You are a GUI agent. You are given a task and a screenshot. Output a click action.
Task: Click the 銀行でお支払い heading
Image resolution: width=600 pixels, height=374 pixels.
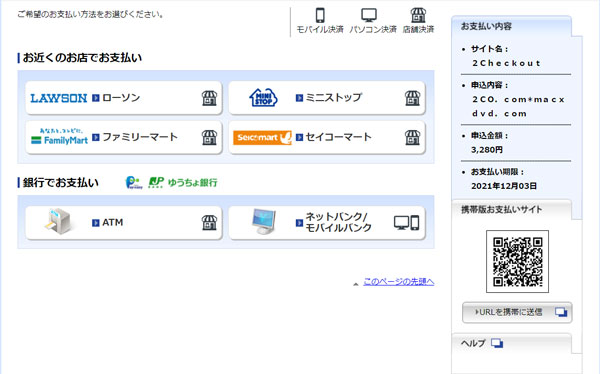point(60,183)
